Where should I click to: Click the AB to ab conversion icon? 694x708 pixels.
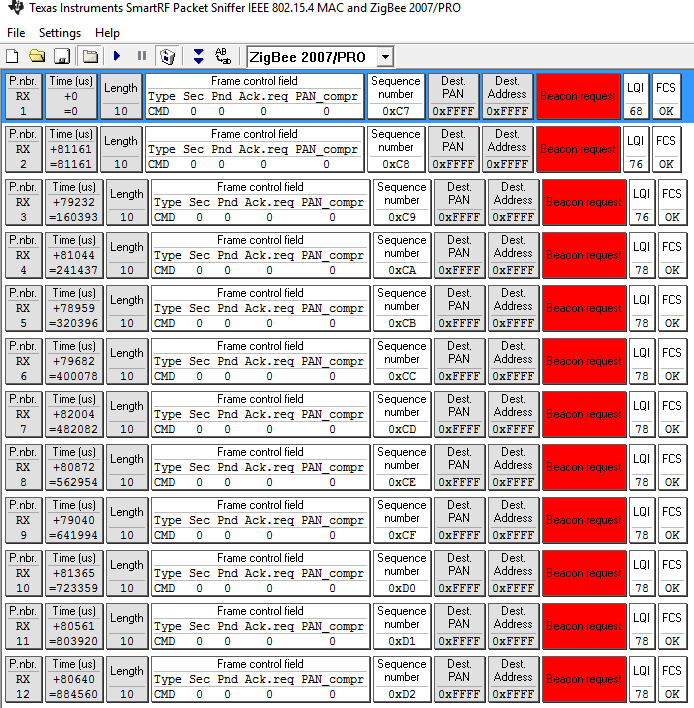(x=223, y=56)
